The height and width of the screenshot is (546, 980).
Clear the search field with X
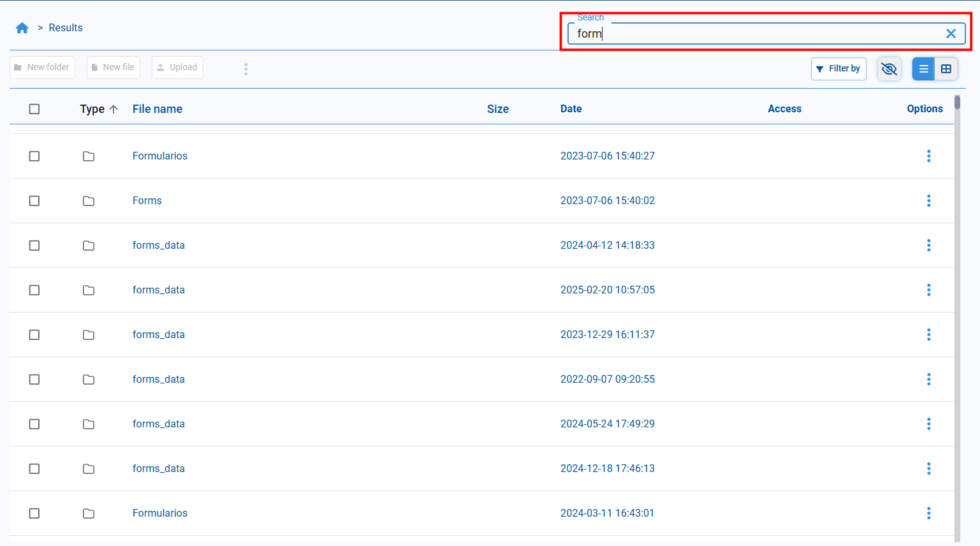pos(951,34)
